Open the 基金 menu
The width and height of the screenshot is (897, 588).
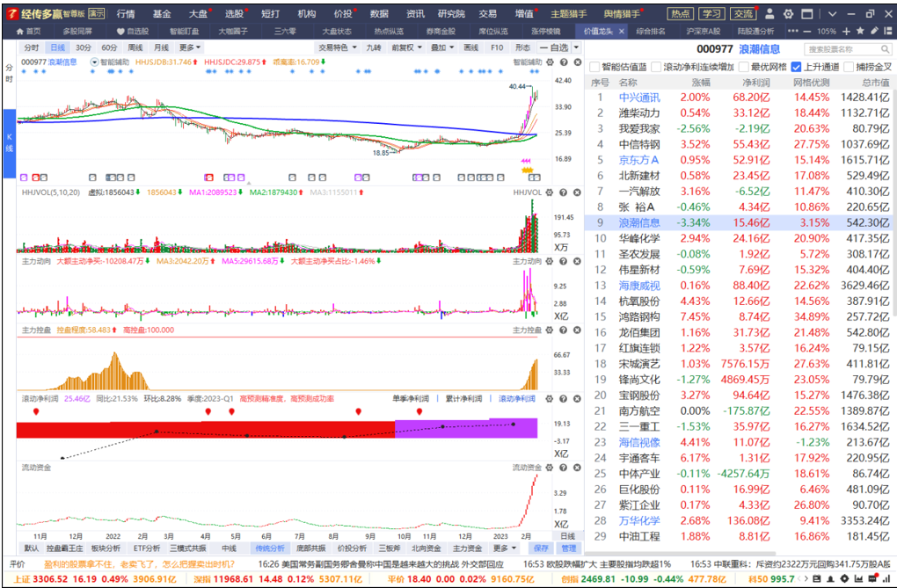(x=162, y=14)
